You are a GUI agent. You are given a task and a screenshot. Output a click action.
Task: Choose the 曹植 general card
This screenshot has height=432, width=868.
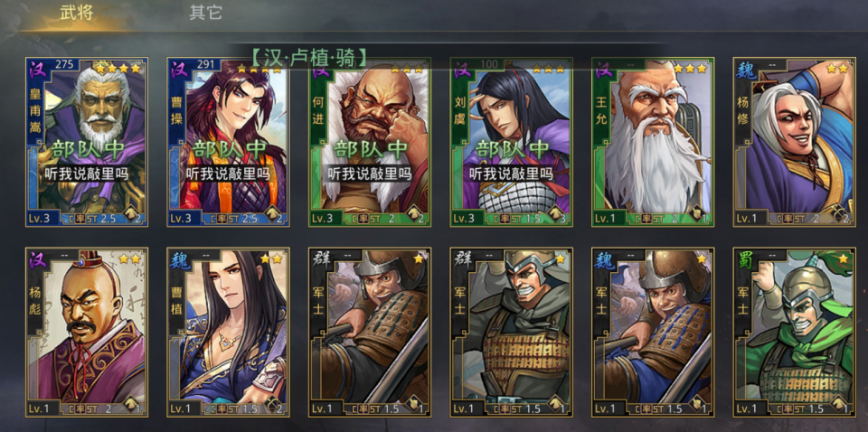(x=228, y=333)
